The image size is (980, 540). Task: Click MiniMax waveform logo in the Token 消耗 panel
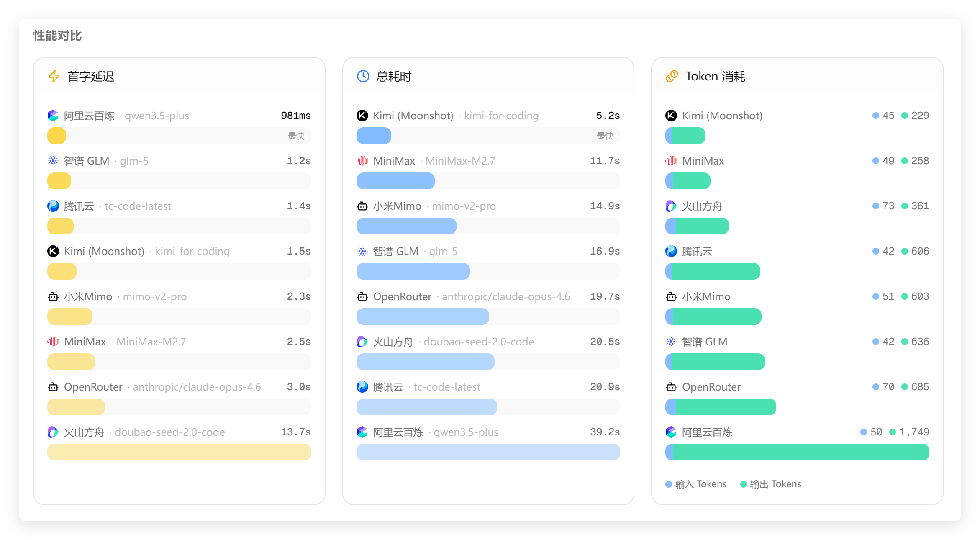671,161
